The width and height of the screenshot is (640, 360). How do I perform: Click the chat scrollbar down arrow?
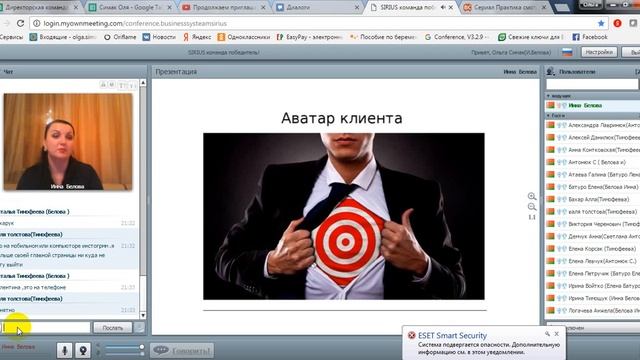(143, 315)
